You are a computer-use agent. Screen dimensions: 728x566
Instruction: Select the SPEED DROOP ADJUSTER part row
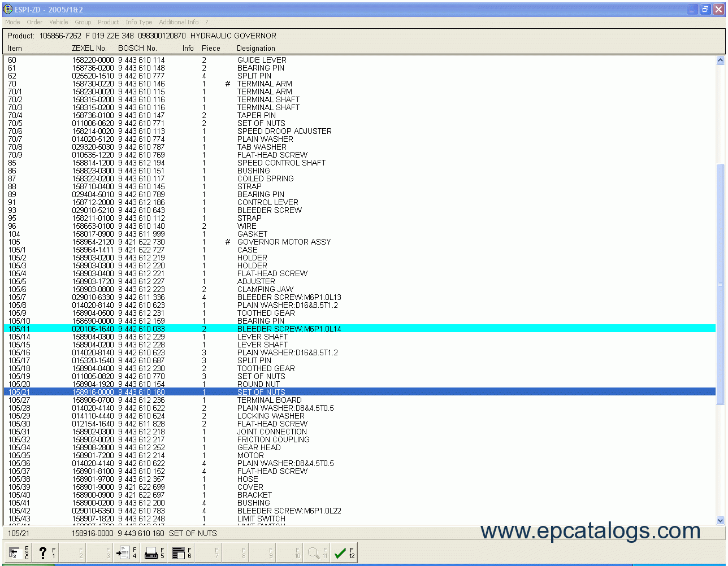pyautogui.click(x=284, y=131)
